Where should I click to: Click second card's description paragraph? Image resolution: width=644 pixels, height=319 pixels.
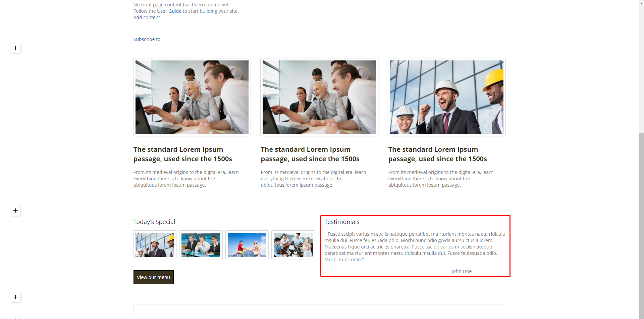(313, 179)
